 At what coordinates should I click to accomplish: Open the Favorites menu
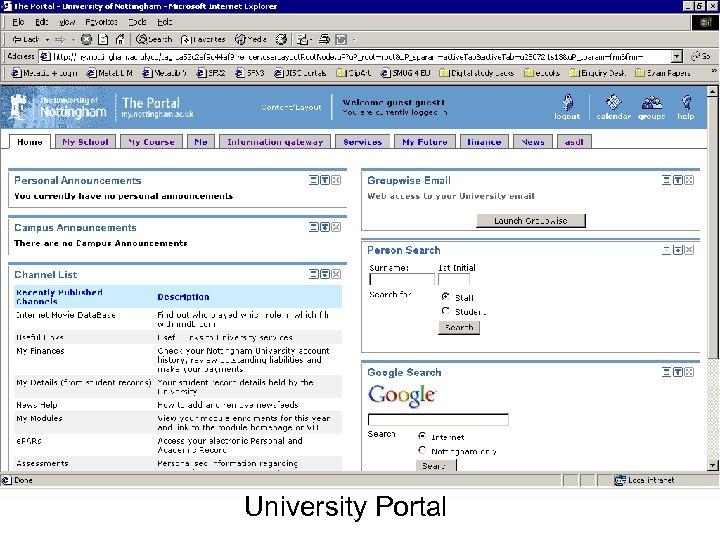pos(101,22)
